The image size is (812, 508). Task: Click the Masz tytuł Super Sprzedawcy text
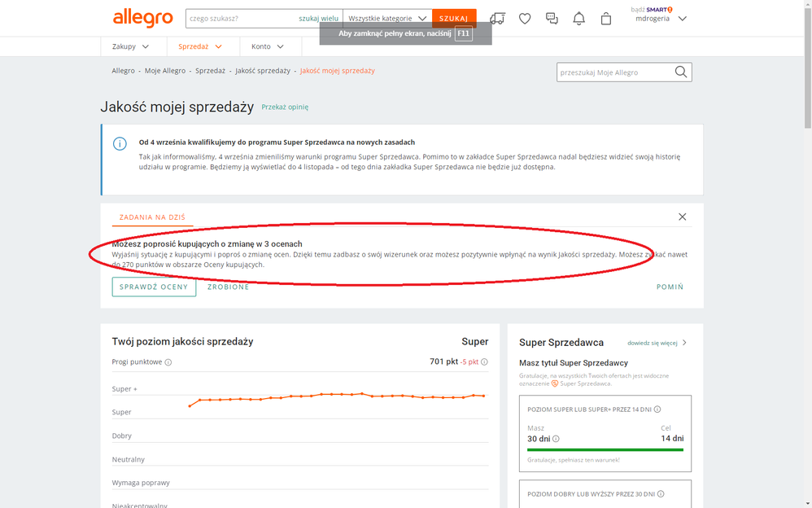pyautogui.click(x=574, y=363)
